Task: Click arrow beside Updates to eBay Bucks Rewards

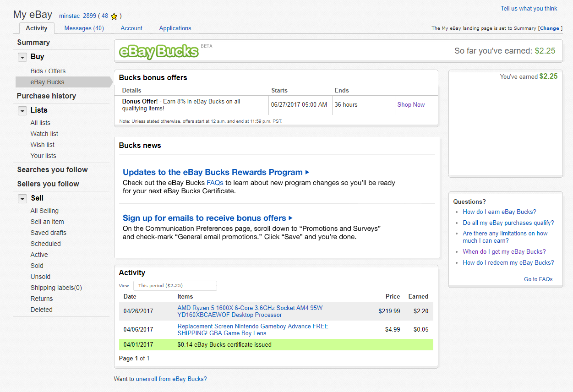Action: [307, 172]
